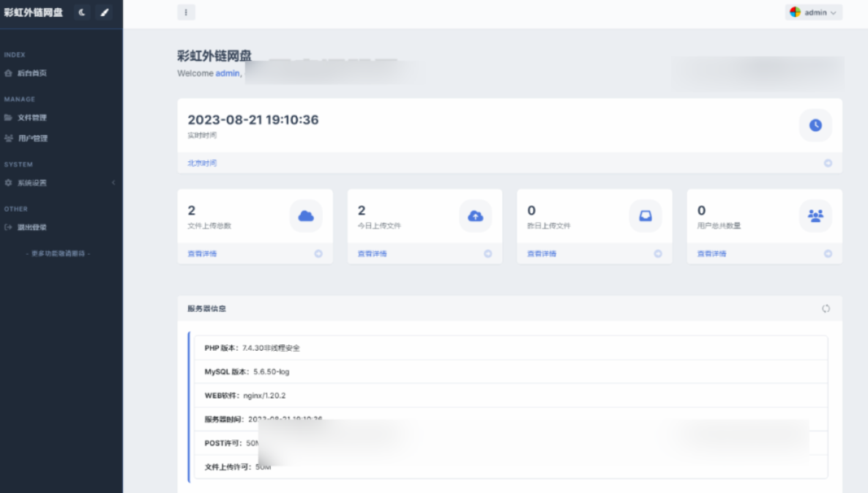Click the folder icon beside 文件管理

coord(8,117)
